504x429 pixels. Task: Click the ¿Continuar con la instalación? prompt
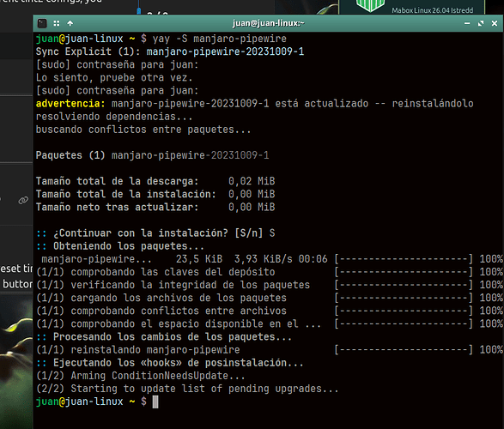point(155,233)
